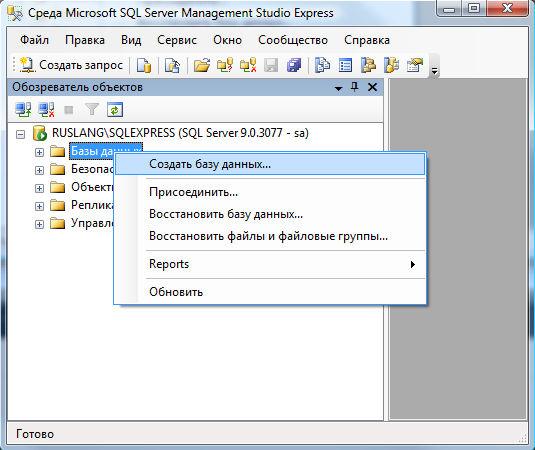Viewport: 535px width, 450px height.
Task: Click the SQL Server Mobile query icon
Action: tap(173, 65)
